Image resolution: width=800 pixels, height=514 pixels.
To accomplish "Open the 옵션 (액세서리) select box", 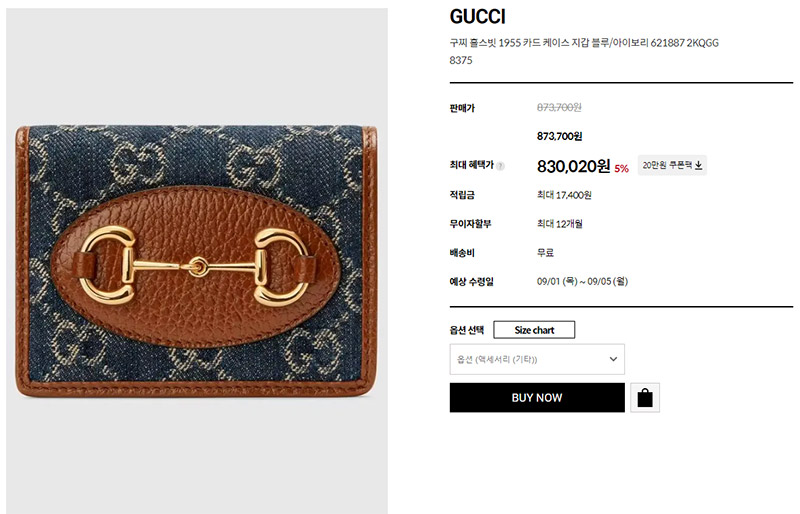I will pos(537,359).
